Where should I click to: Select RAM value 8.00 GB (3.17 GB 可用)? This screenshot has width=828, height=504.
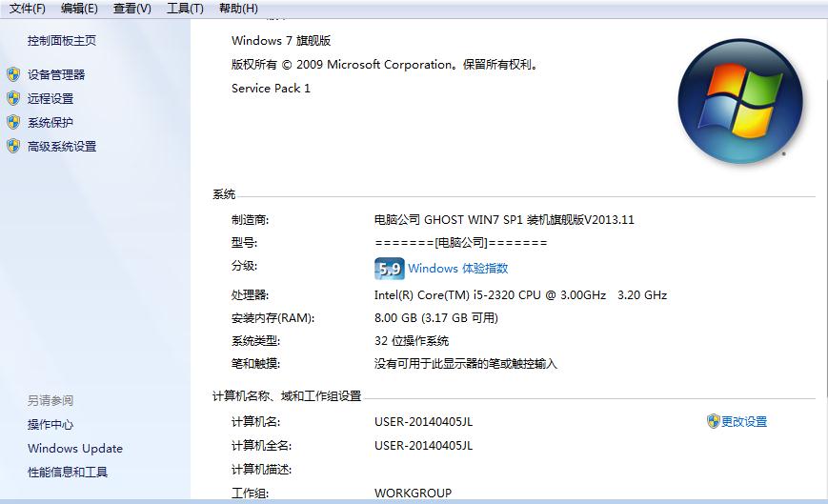436,317
